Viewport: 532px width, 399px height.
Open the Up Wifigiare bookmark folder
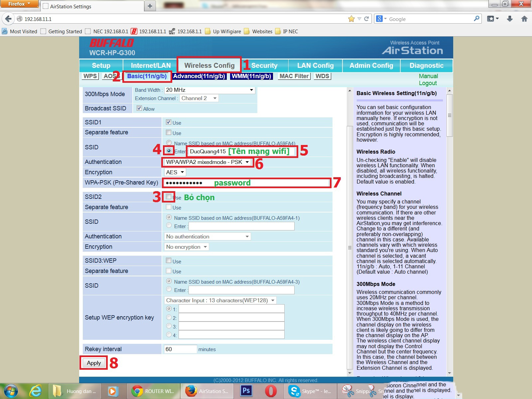pos(223,31)
